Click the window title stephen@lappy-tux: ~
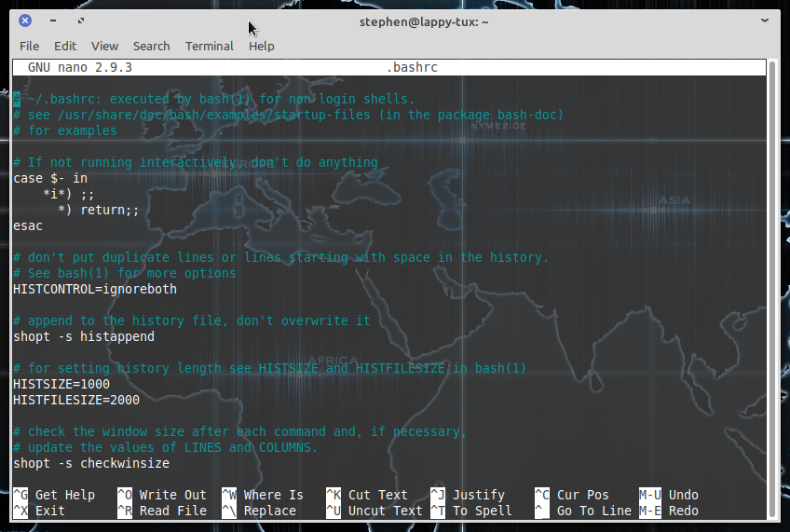790x532 pixels. click(424, 22)
